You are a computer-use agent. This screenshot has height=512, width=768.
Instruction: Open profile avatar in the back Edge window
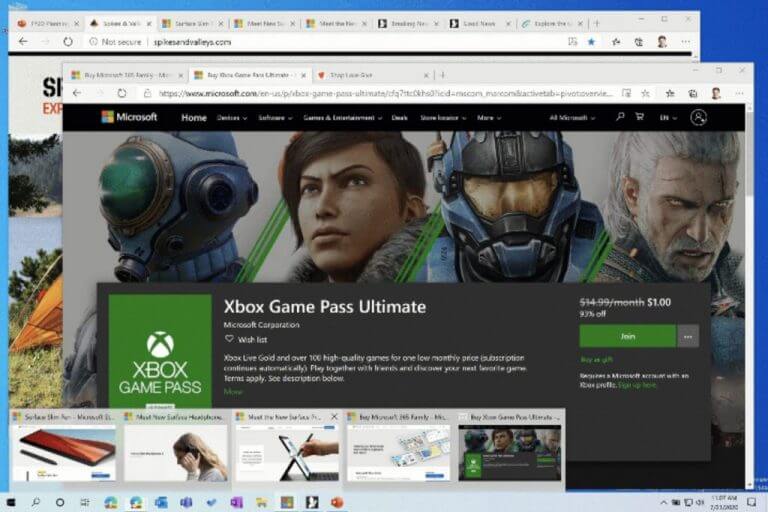coord(662,42)
